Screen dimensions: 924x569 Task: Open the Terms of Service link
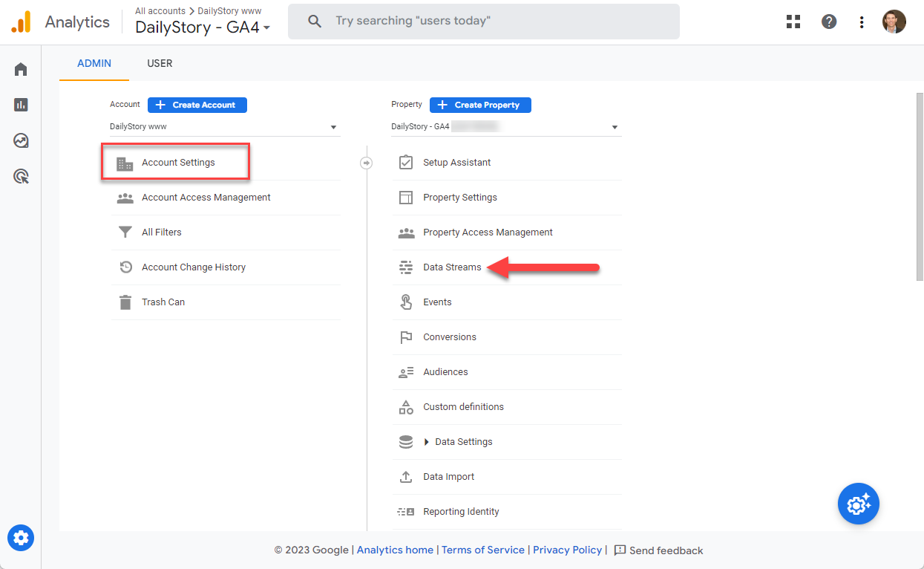(483, 550)
